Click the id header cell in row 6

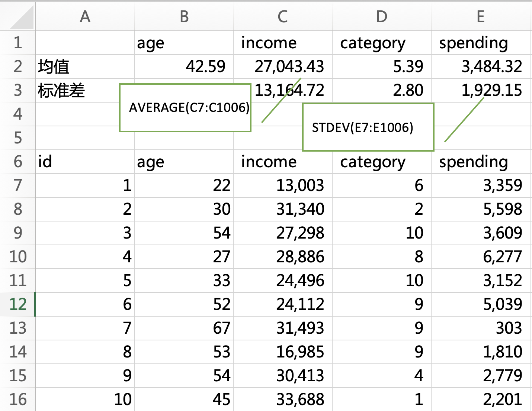point(85,162)
